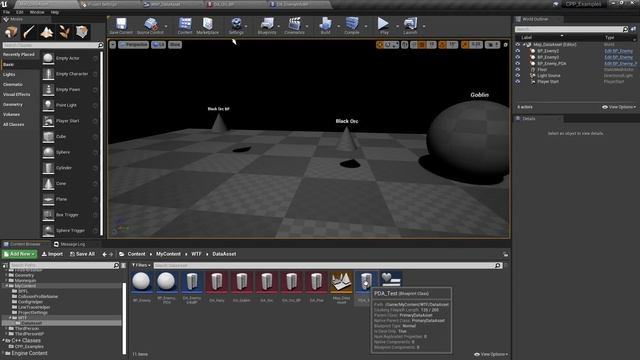Screen dimensions: 640x360
Task: Open the Edit menu
Action: (x=20, y=12)
